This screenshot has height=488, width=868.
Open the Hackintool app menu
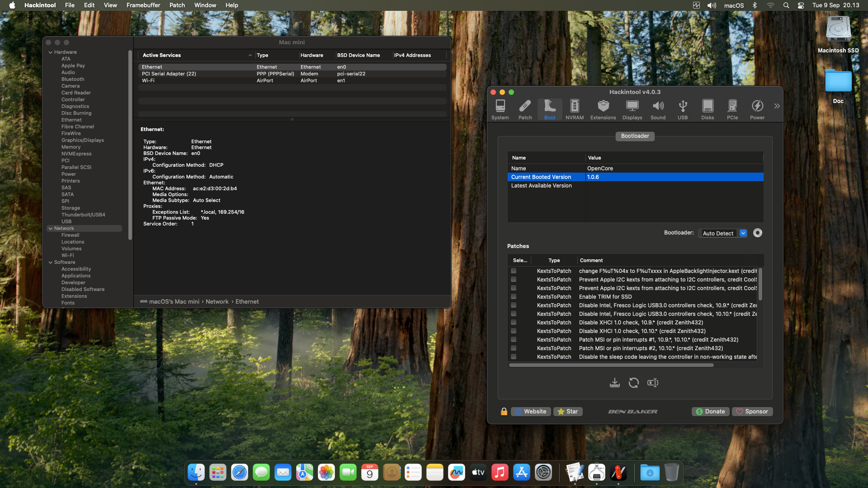click(40, 5)
